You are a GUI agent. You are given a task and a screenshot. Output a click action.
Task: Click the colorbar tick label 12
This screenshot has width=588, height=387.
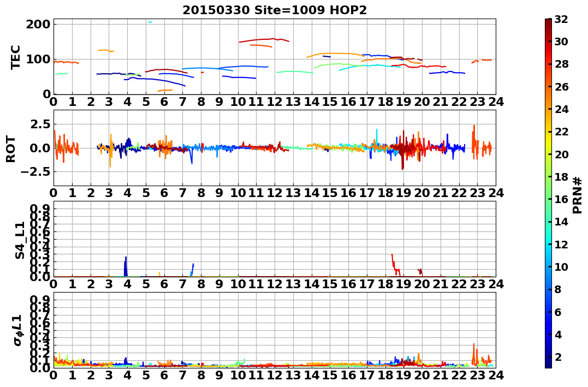point(561,244)
